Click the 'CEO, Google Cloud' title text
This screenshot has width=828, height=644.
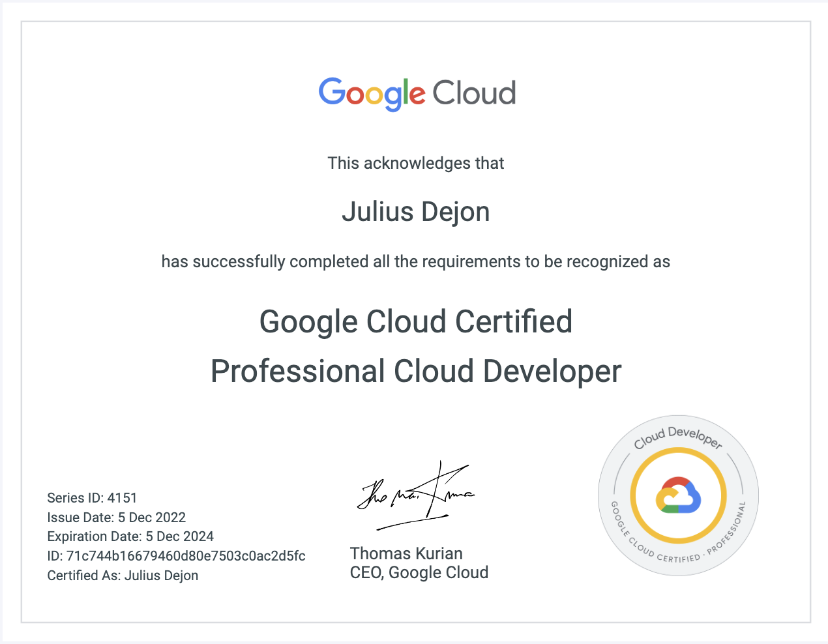pyautogui.click(x=419, y=572)
